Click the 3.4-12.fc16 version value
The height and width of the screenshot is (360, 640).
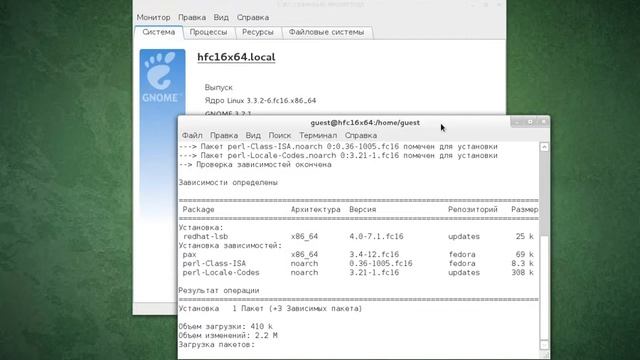pos(374,254)
